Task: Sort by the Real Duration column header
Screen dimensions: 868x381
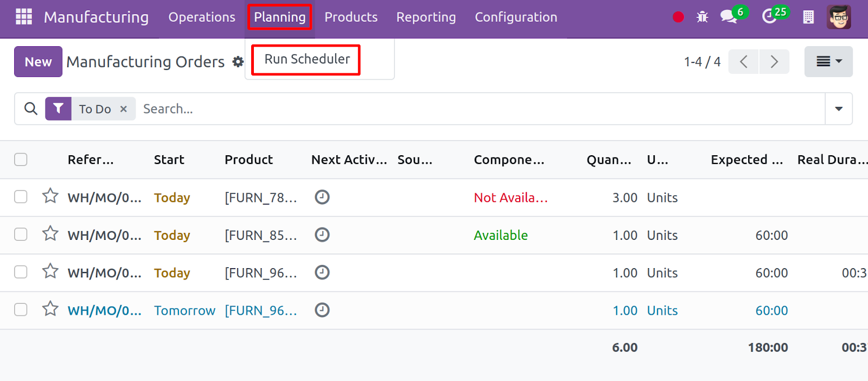Action: point(832,160)
